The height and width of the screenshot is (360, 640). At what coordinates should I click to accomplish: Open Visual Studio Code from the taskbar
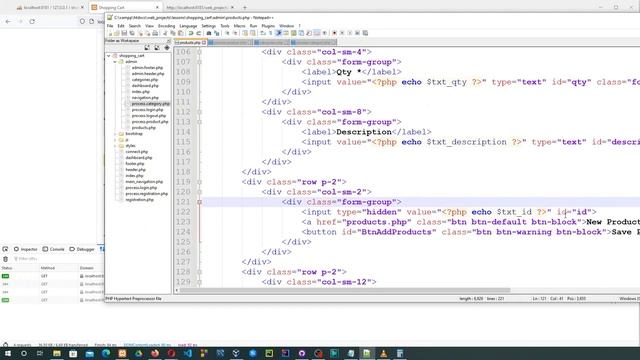(187, 353)
